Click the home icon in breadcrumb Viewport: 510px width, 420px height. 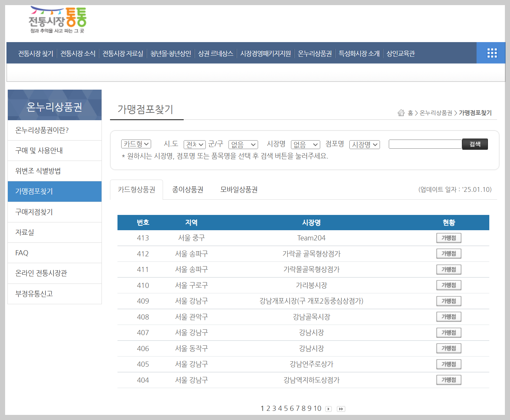click(401, 113)
